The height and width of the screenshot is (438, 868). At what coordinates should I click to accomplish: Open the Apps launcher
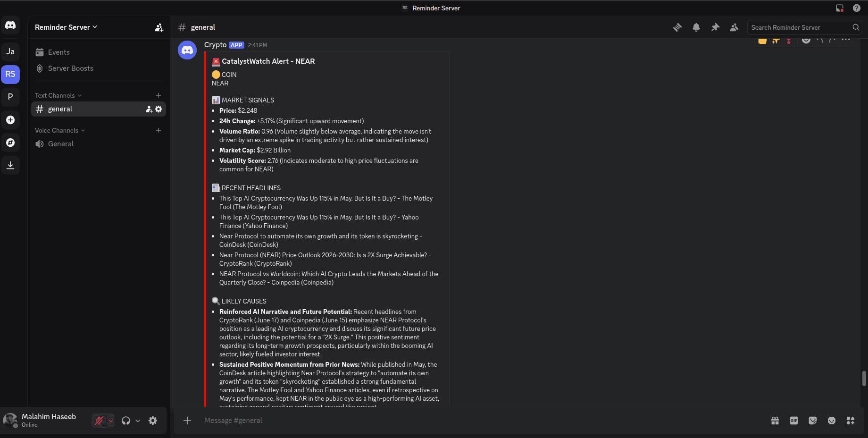coord(851,421)
